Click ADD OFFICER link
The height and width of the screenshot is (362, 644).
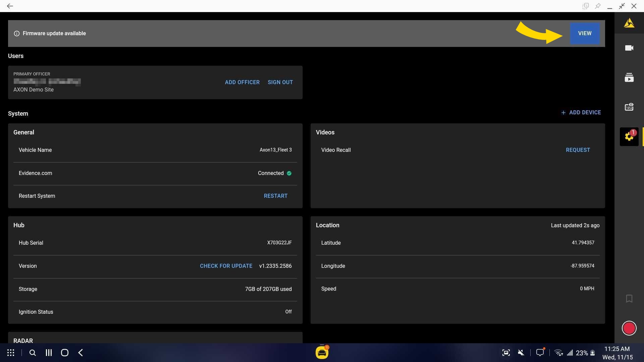coord(242,82)
